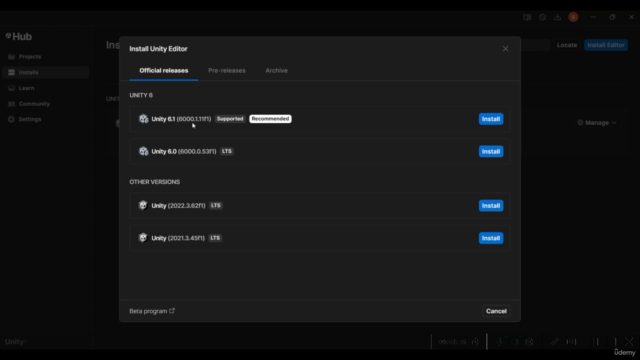Click the recorder timer clock icon
640x360 pixels.
[475, 342]
